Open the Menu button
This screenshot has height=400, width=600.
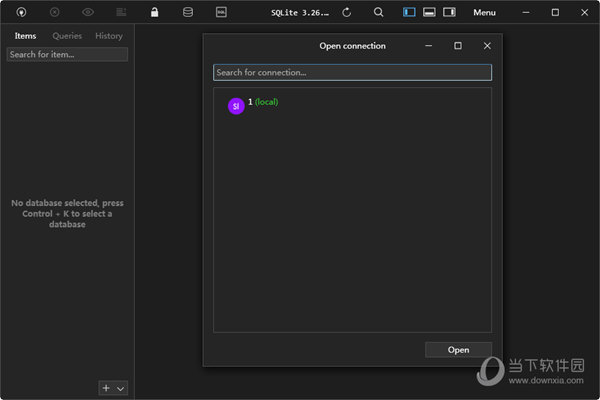[484, 13]
